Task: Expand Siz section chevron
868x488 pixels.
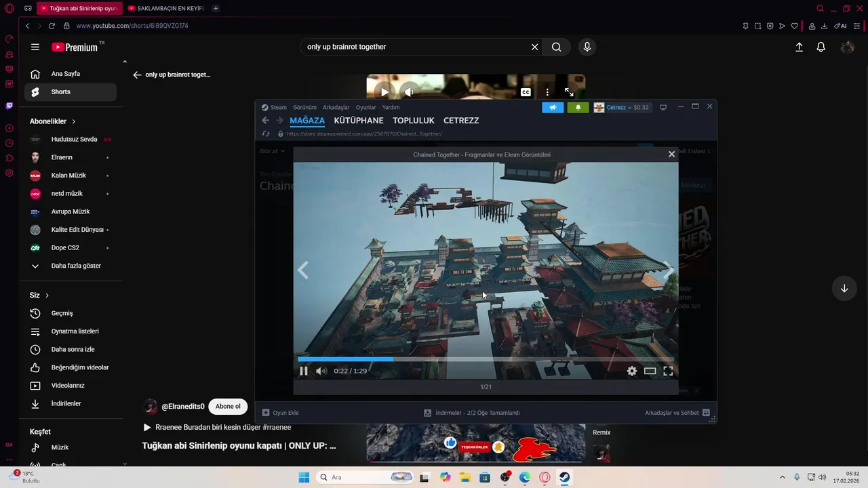Action: (x=47, y=296)
